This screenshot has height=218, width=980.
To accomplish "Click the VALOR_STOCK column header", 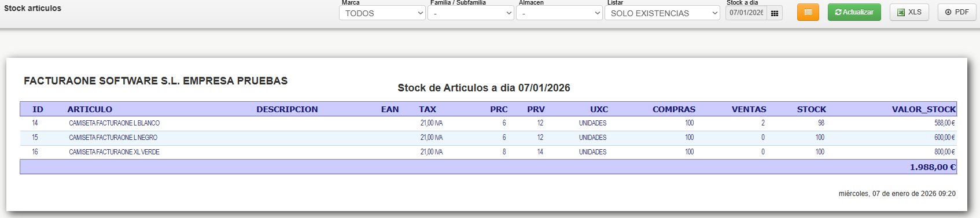I will [x=924, y=109].
